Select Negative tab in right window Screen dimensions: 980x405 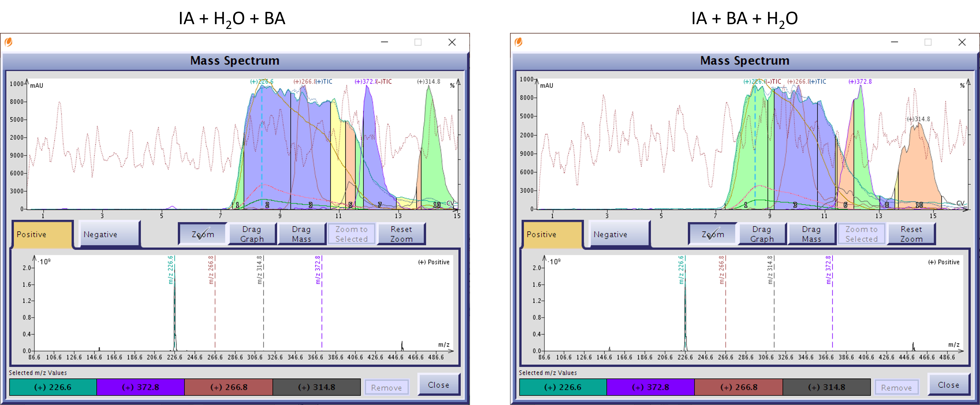tap(619, 234)
